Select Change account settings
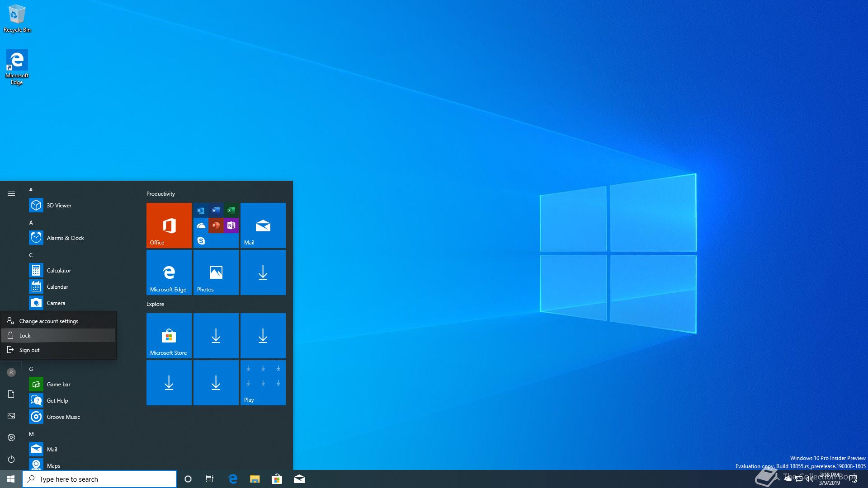The height and width of the screenshot is (488, 868). pyautogui.click(x=58, y=321)
